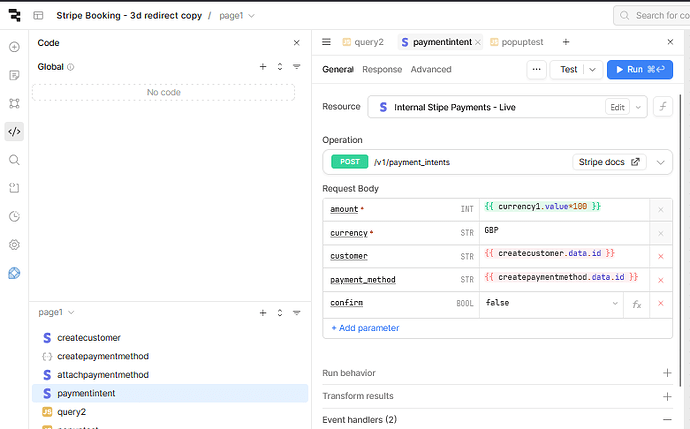The height and width of the screenshot is (429, 690).
Task: Switch to the Response tab
Action: 382,70
